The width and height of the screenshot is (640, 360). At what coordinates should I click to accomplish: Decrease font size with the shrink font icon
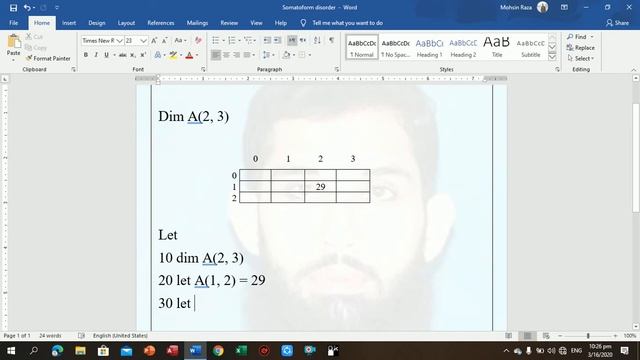tap(164, 40)
